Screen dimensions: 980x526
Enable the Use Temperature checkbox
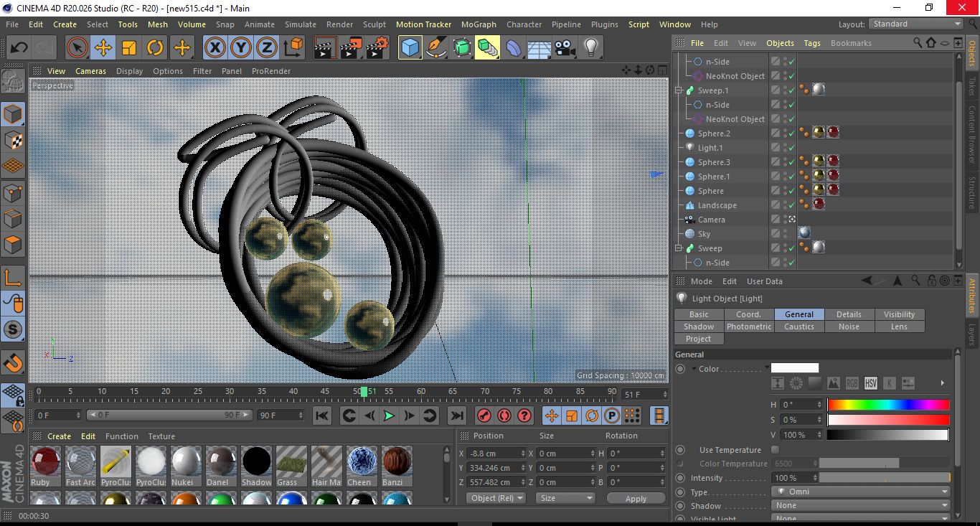point(775,450)
